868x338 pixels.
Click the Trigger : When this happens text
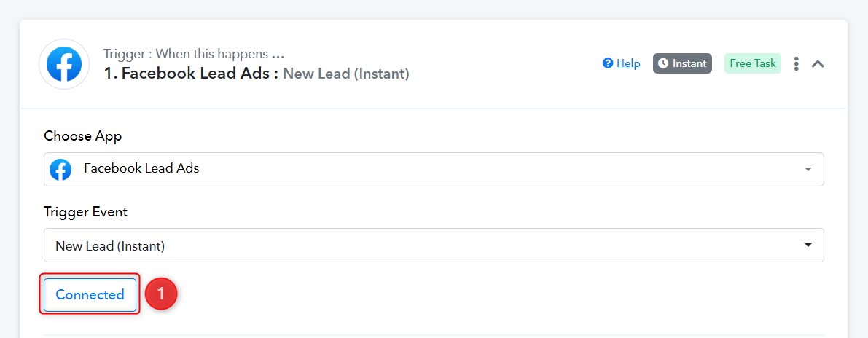(194, 54)
